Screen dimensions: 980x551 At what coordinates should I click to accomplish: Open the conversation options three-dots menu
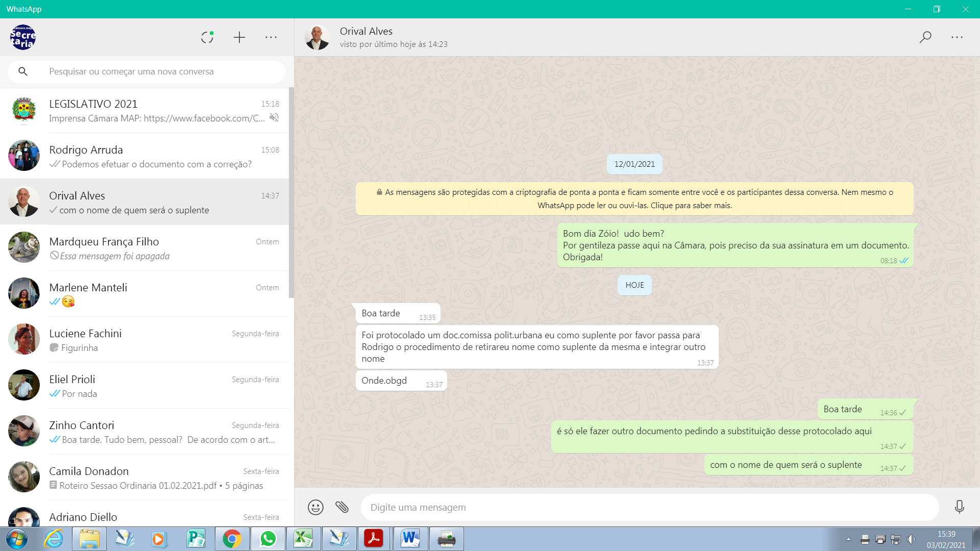[957, 37]
